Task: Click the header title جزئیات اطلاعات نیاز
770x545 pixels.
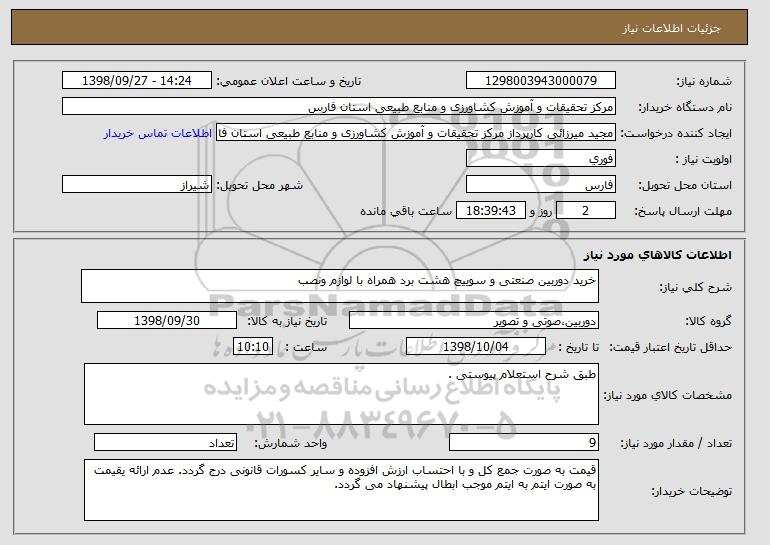Action: pos(671,28)
